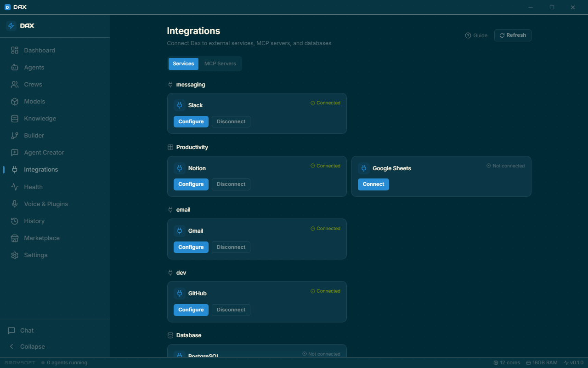Open Knowledge in the sidebar

(55, 118)
